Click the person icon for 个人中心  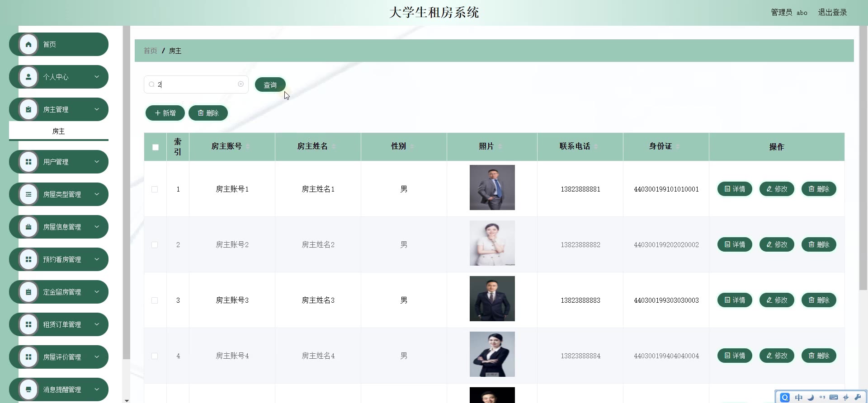pos(28,77)
